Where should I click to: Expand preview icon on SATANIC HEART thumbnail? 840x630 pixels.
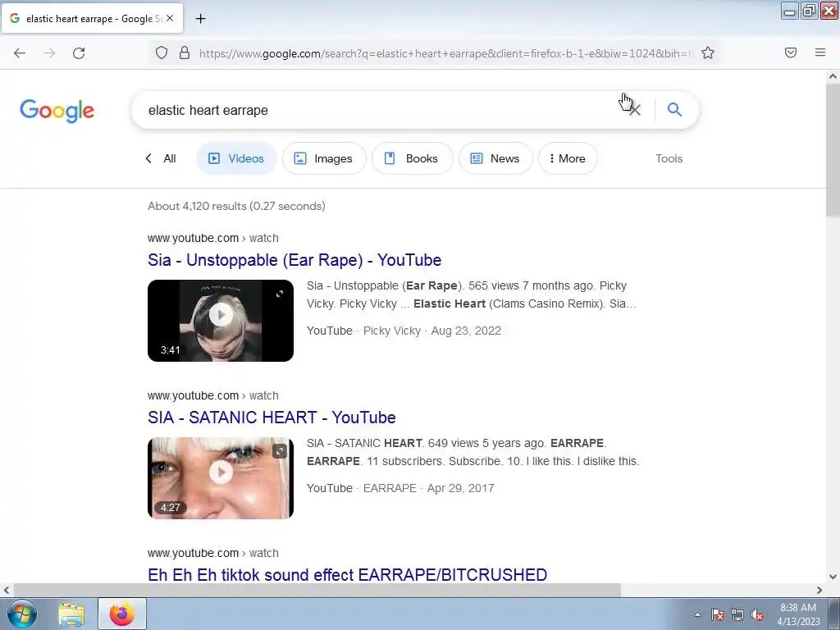pyautogui.click(x=280, y=451)
